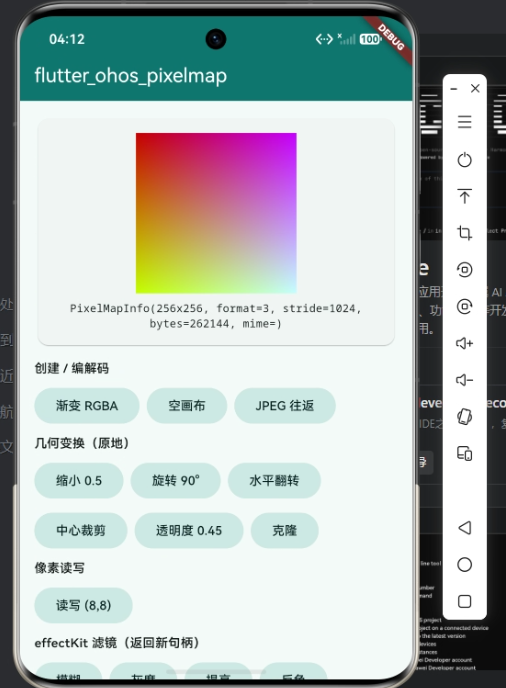Image resolution: width=506 pixels, height=688 pixels.
Task: Click the flutter_ohos_pixelmap app title
Action: coord(131,75)
